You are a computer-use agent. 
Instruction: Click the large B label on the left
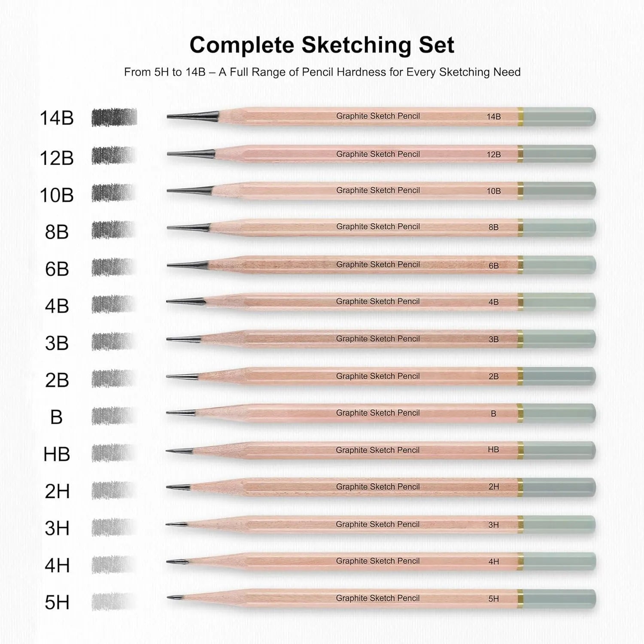pyautogui.click(x=56, y=417)
